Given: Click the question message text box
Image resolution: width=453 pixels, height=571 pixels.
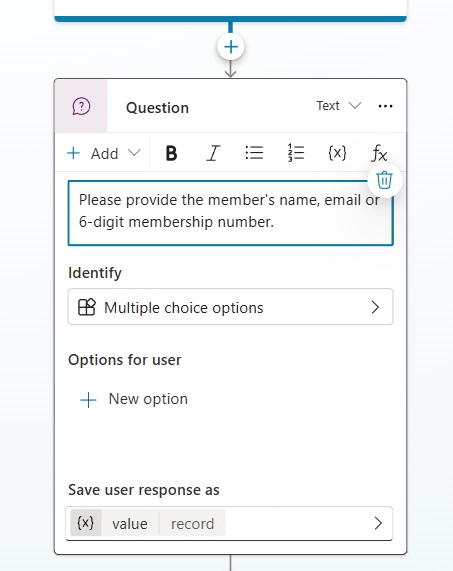Looking at the screenshot, I should (x=231, y=213).
